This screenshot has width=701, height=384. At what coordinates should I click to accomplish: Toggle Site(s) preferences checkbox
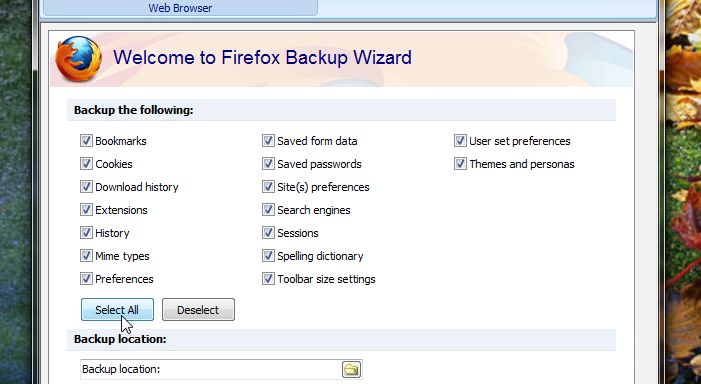[268, 187]
